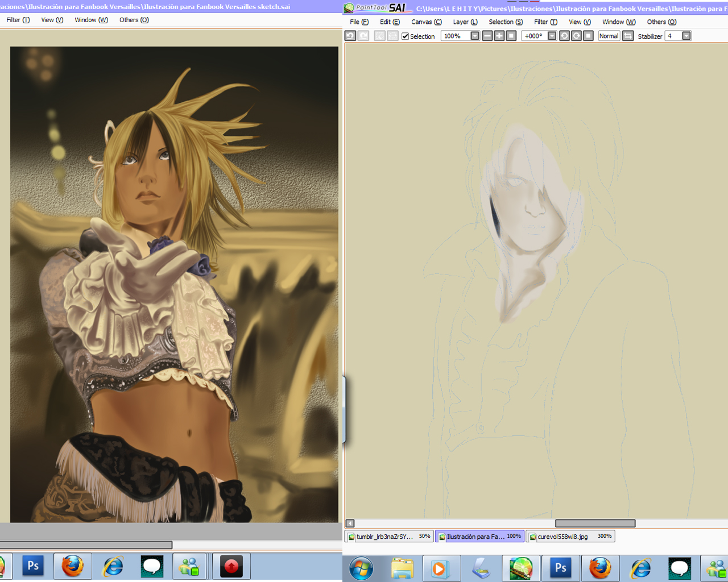This screenshot has width=728, height=582.
Task: Click the sketch.sai window horizontal scrollbar
Action: pyautogui.click(x=86, y=545)
